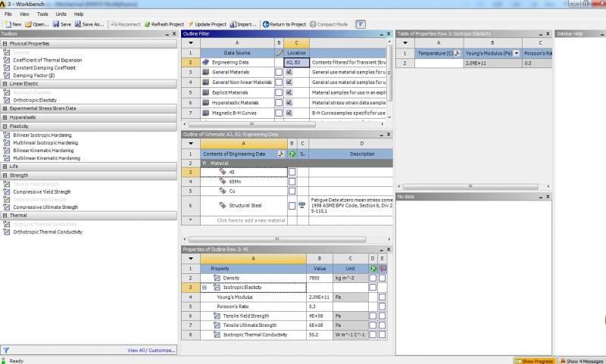Viewport: 606px width, 364px height.
Task: Click the Outline Filter horizontal scrollbar
Action: (x=252, y=124)
